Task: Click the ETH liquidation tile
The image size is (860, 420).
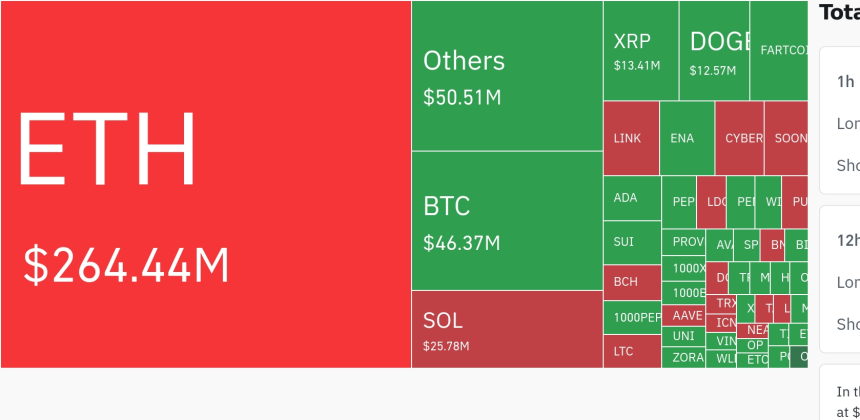Action: tap(205, 184)
